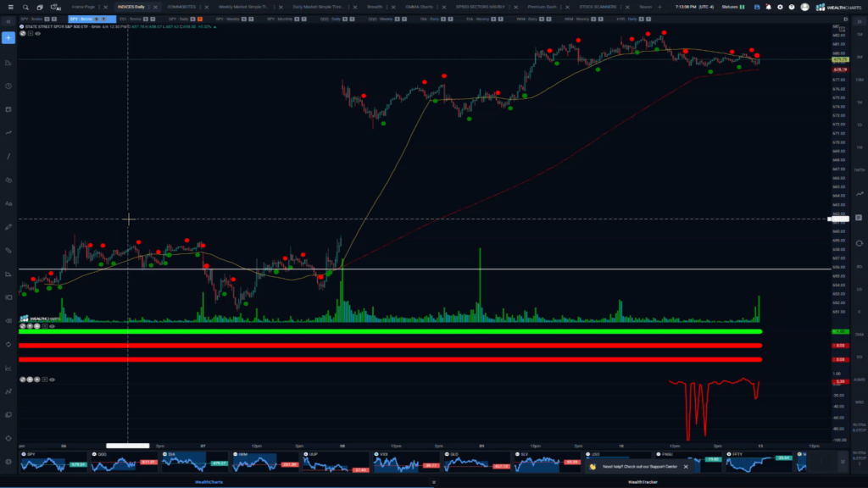This screenshot has width=868, height=488.
Task: Open the search magnifier tool
Action: (25, 8)
